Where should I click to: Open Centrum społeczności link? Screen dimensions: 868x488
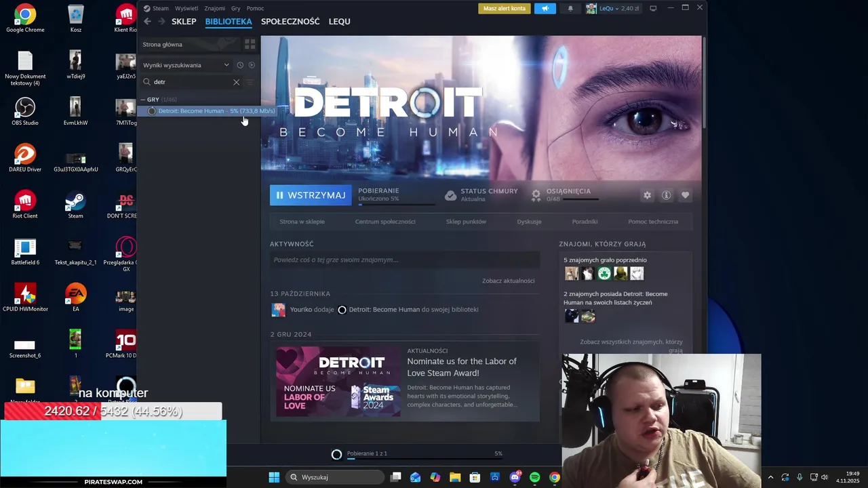(x=385, y=222)
